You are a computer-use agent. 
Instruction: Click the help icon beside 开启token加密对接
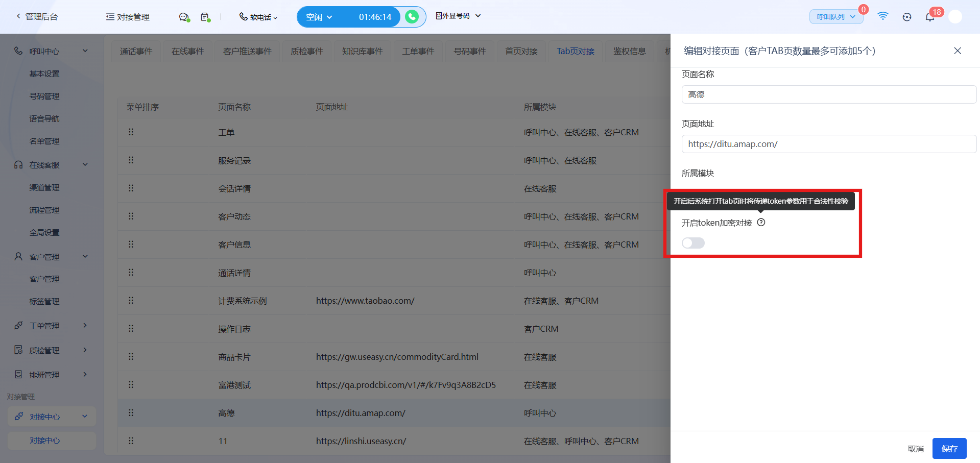tap(761, 223)
